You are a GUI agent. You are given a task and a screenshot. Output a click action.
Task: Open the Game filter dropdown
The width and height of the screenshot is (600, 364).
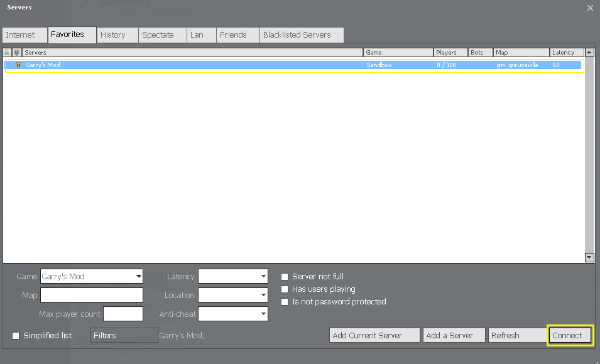[92, 276]
